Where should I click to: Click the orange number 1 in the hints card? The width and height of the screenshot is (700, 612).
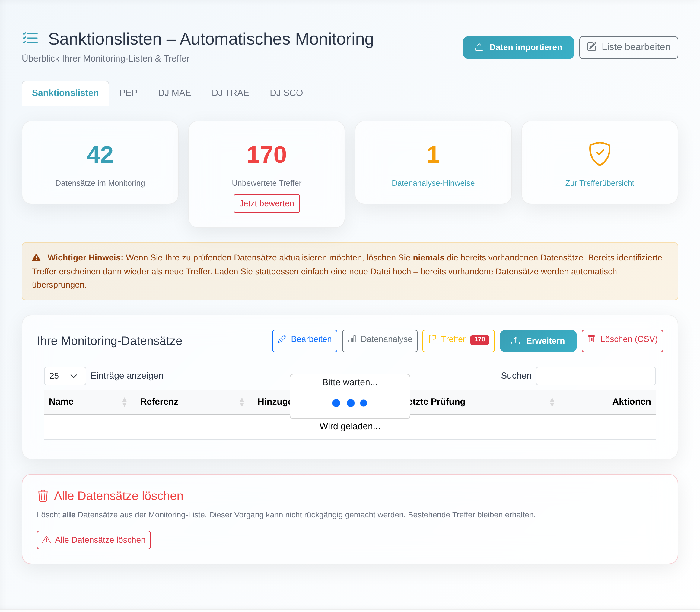433,155
